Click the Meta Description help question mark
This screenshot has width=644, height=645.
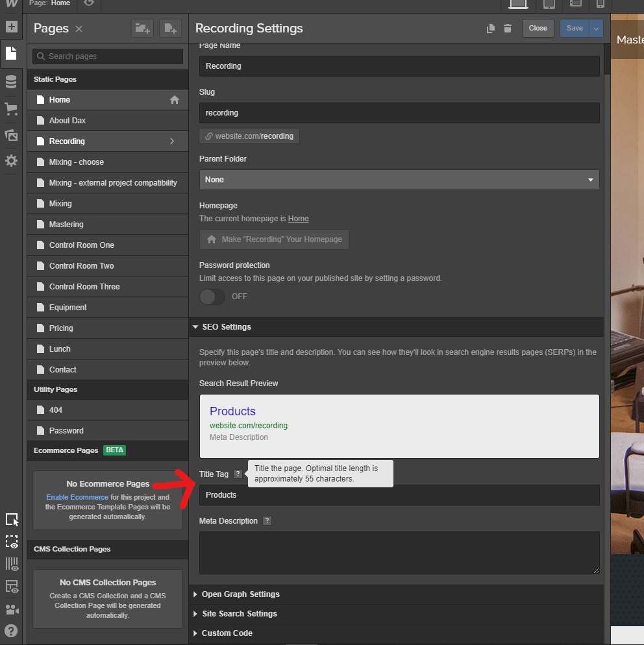pos(267,521)
